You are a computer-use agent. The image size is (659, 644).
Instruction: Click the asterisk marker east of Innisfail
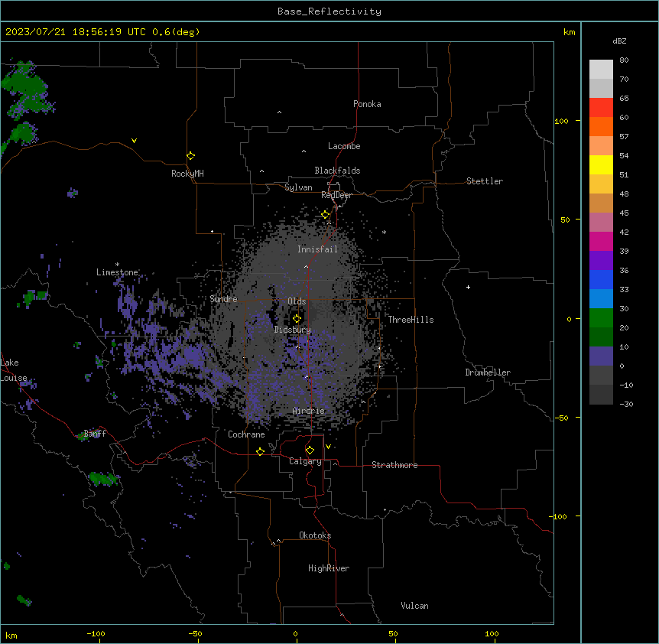[384, 232]
